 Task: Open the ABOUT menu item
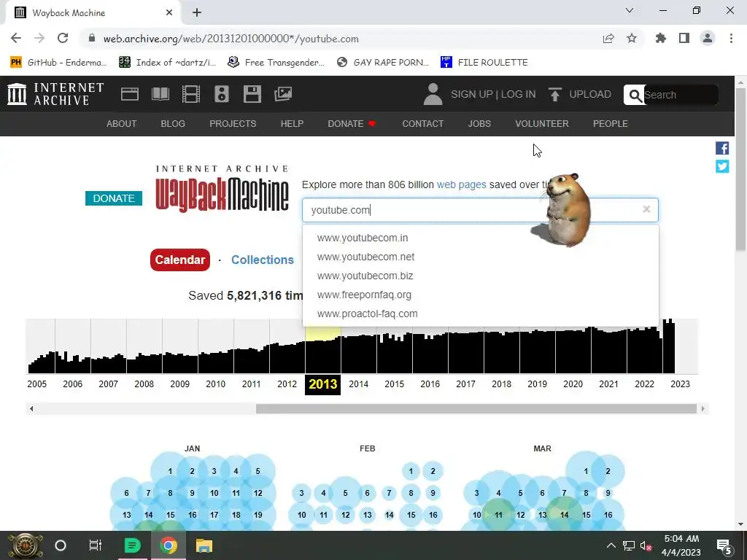point(122,124)
